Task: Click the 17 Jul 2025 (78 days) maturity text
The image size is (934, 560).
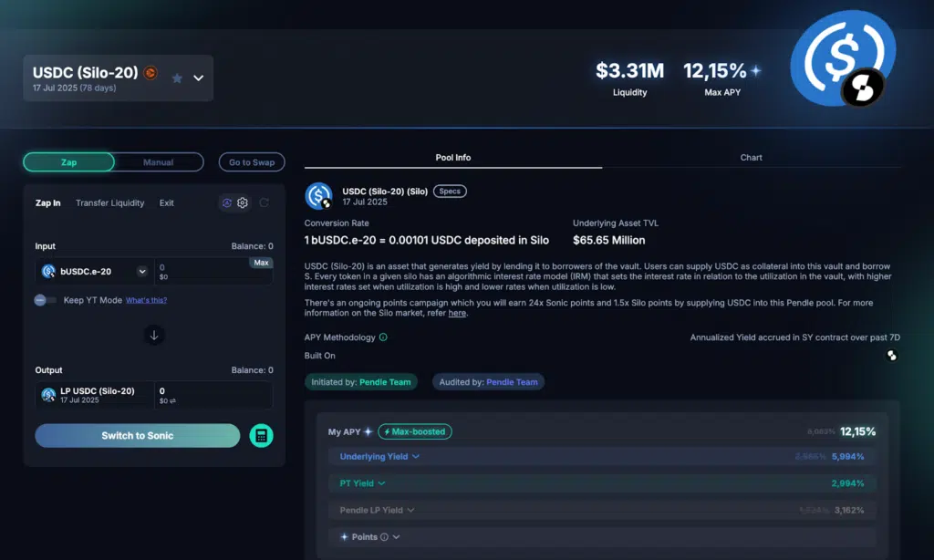Action: (x=75, y=88)
